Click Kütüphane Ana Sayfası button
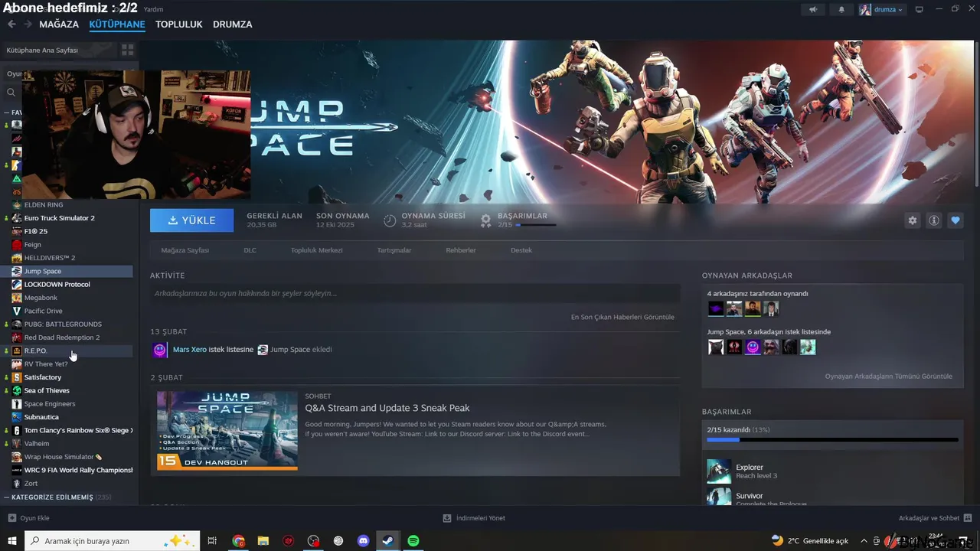Viewport: 980px width, 551px height. click(x=59, y=50)
